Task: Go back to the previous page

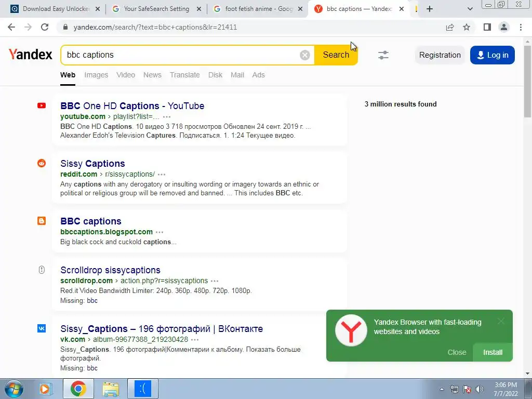Action: click(x=11, y=27)
